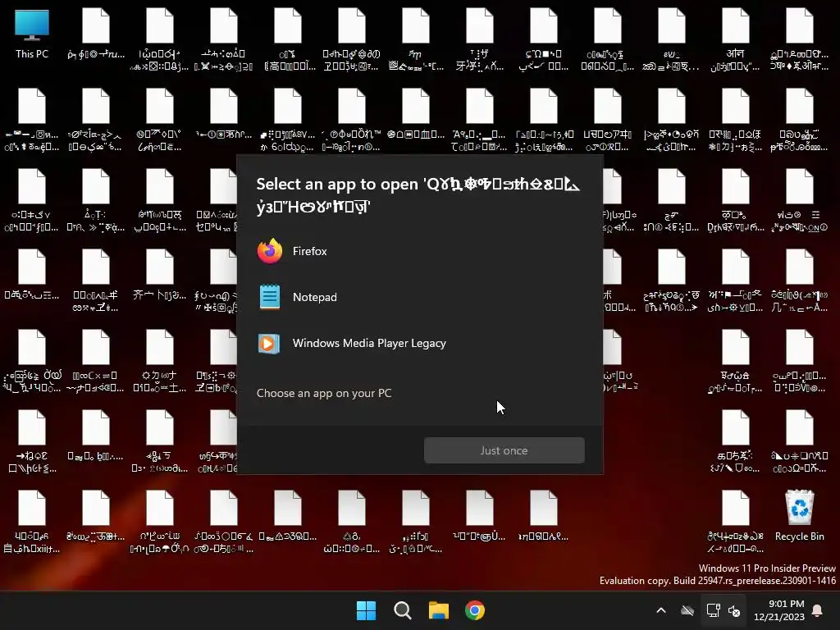Open the notification bell
The height and width of the screenshot is (630, 840).
pos(818,610)
